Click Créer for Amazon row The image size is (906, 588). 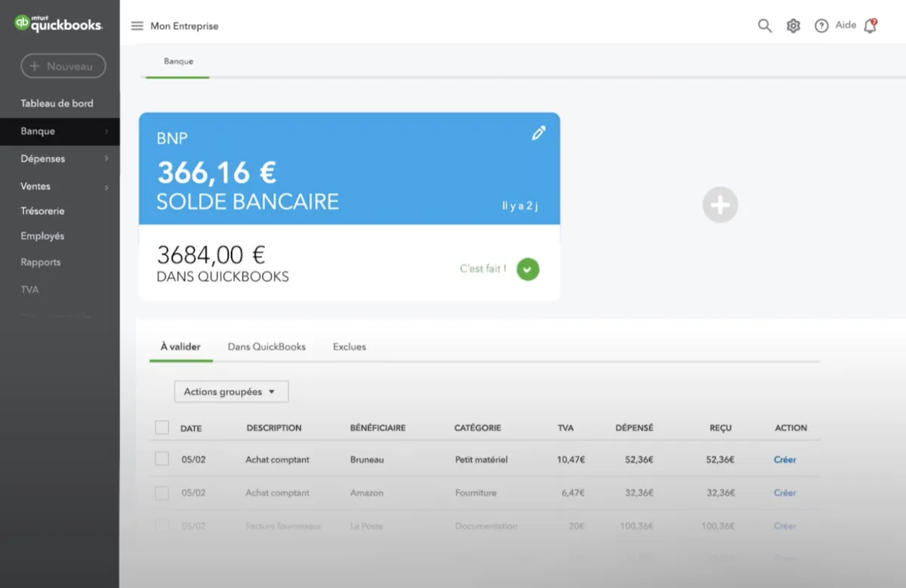pyautogui.click(x=785, y=493)
